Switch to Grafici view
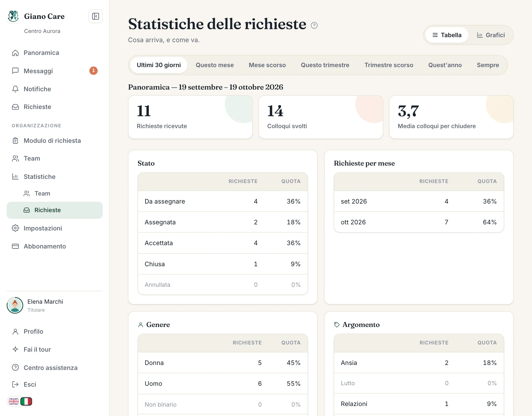The width and height of the screenshot is (532, 416). 491,35
